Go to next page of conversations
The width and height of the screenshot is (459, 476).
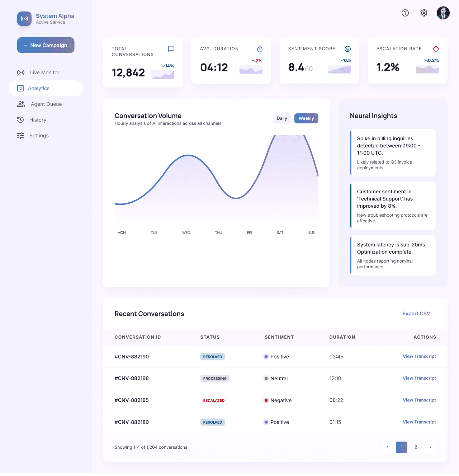(x=430, y=447)
